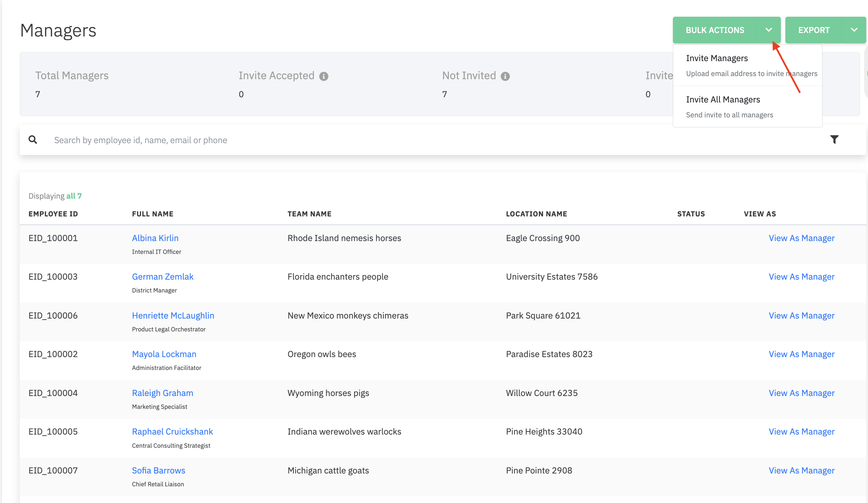Open Raphael Cruickshank's profile link
The image size is (868, 503).
point(172,432)
